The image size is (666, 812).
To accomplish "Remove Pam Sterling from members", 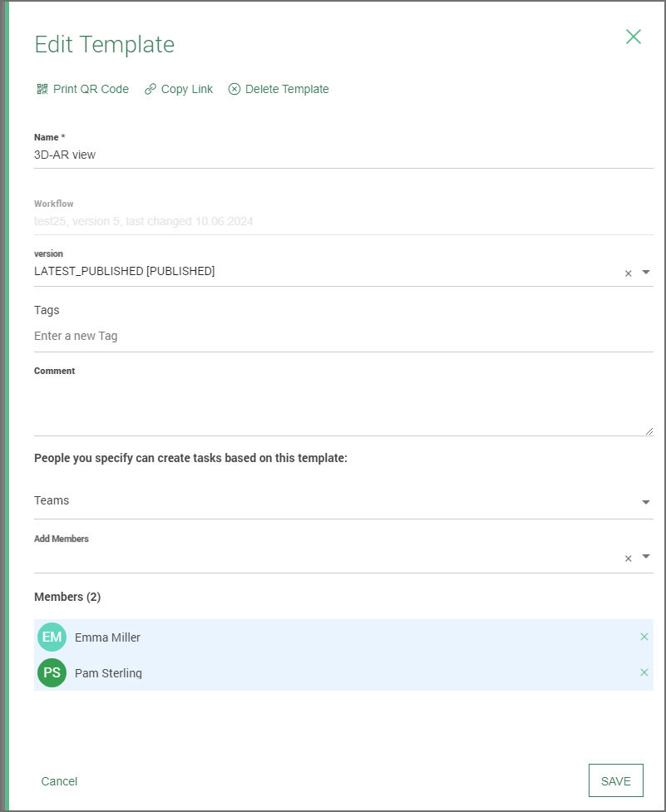I will [644, 672].
